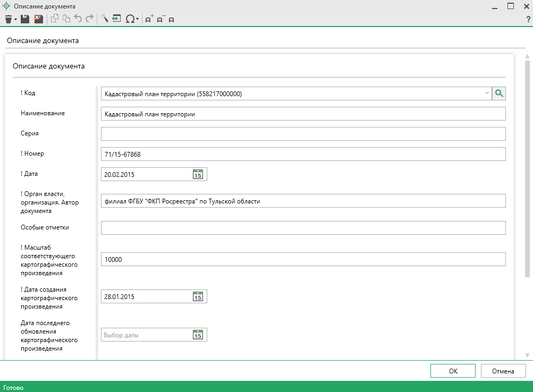Viewport: 533px width, 392px height.
Task: Click the magnifier search button beside Код
Action: click(499, 93)
